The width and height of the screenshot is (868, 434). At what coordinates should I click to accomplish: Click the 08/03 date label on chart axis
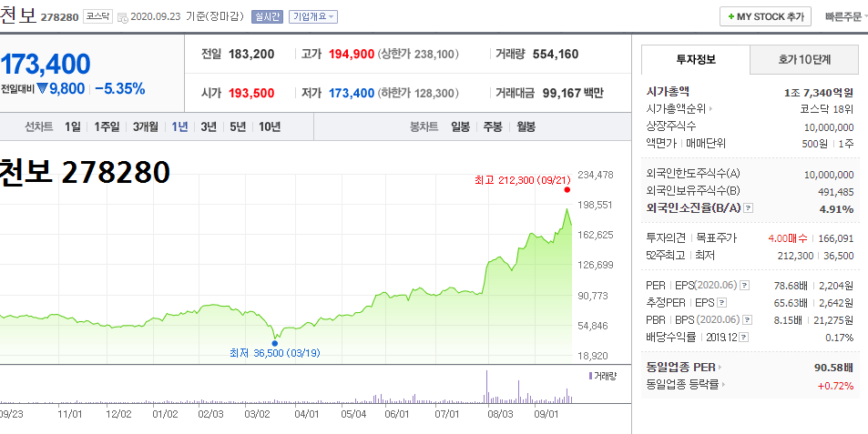(x=500, y=412)
